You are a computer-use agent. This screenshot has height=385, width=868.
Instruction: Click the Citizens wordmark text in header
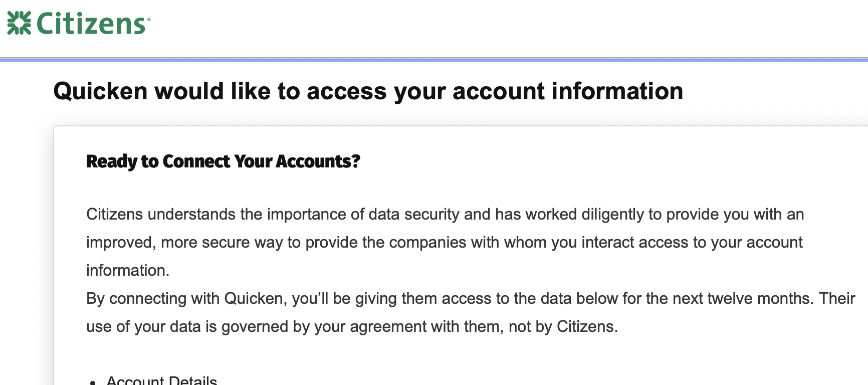91,24
